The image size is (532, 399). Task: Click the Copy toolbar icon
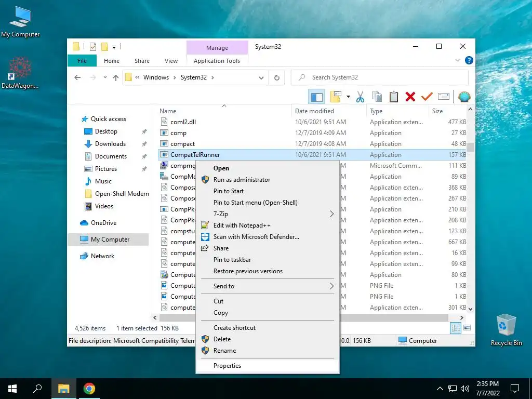(377, 97)
